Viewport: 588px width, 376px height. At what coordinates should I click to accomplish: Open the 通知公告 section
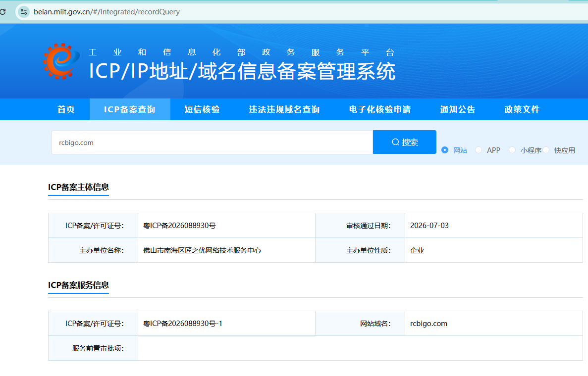coord(458,109)
